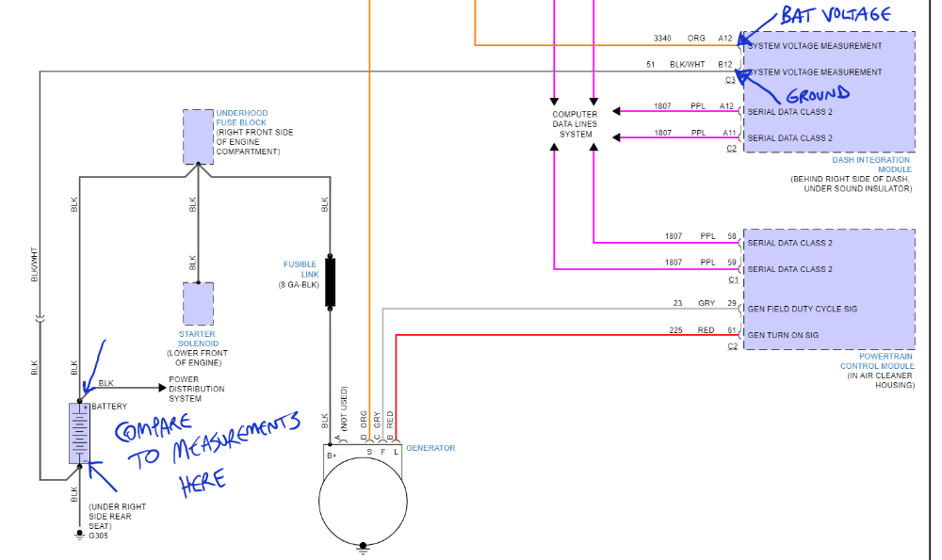942x560 pixels.
Task: Open the FUSIBLE LINK label
Action: click(302, 269)
